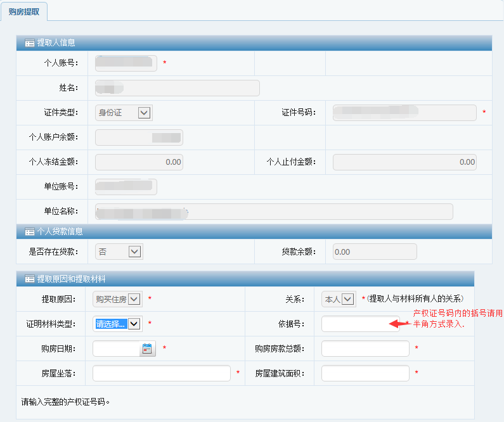Select the 房屋建筑面积 input field

365,373
